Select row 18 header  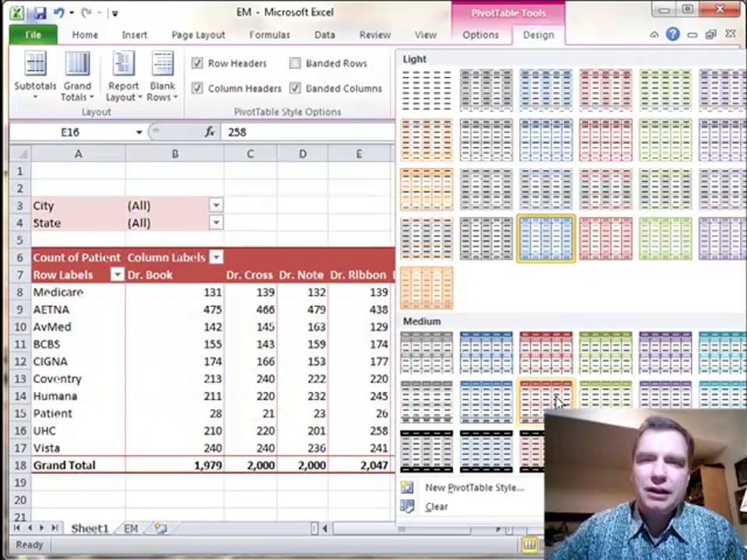(x=20, y=465)
